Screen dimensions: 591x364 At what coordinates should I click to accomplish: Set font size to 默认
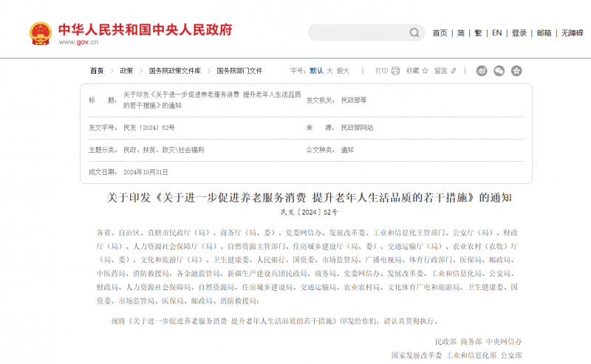(316, 71)
